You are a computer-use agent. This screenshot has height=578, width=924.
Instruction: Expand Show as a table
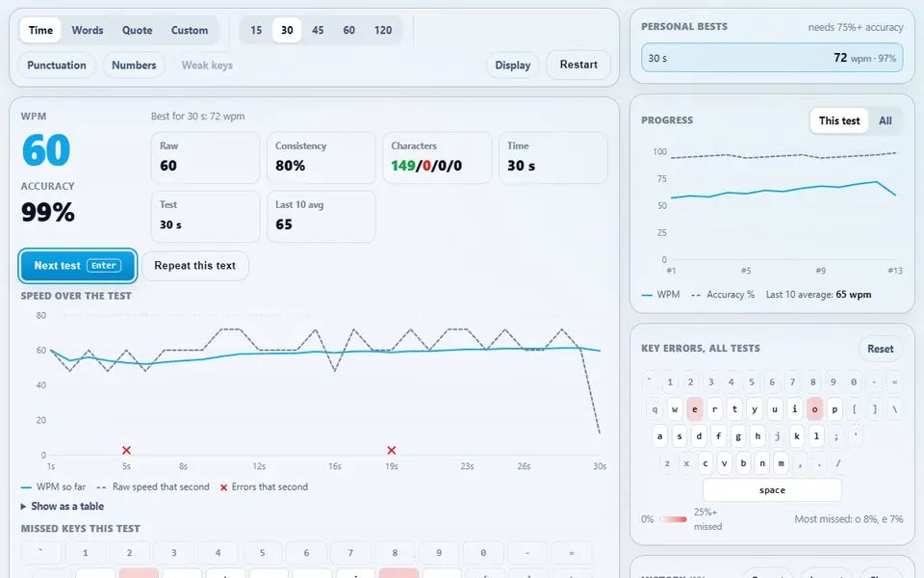click(x=62, y=506)
